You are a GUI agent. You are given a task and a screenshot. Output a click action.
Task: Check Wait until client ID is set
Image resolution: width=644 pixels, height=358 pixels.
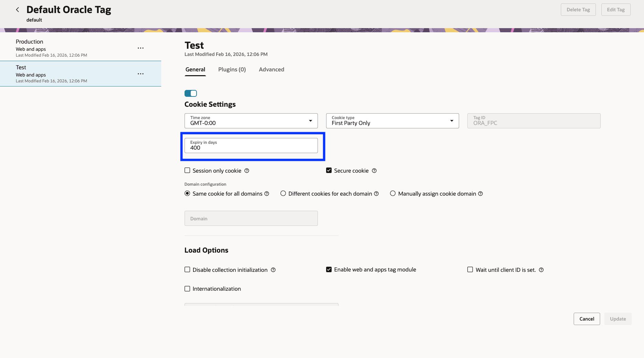(470, 269)
